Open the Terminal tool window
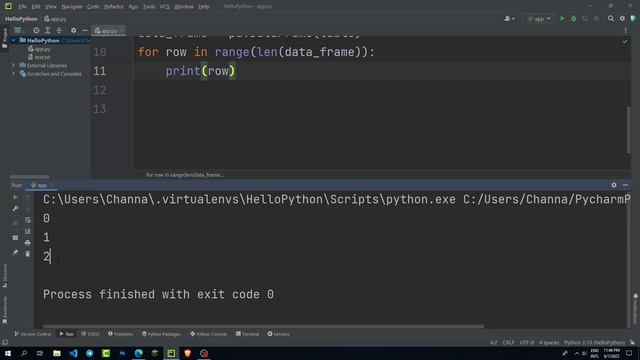The height and width of the screenshot is (360, 640). click(247, 334)
